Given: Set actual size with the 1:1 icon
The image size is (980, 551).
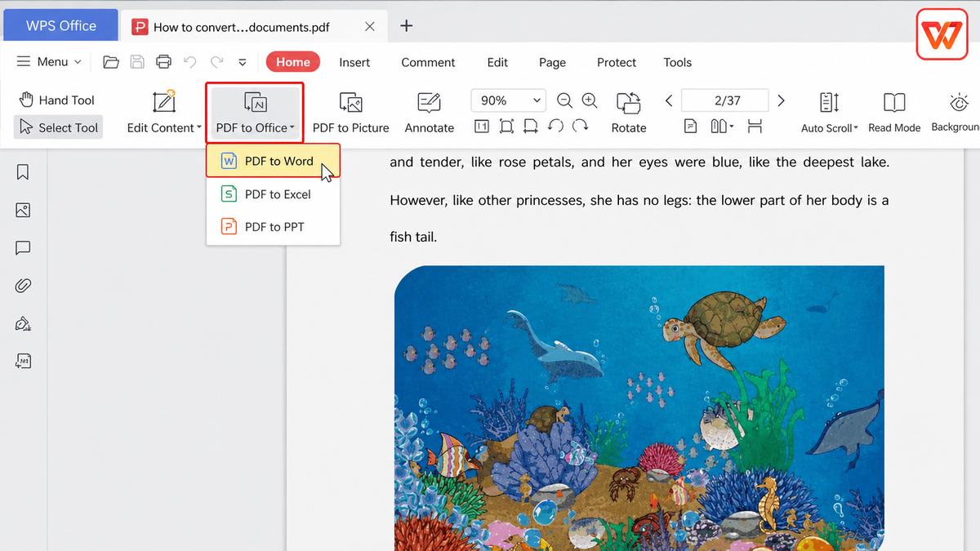Looking at the screenshot, I should [482, 127].
